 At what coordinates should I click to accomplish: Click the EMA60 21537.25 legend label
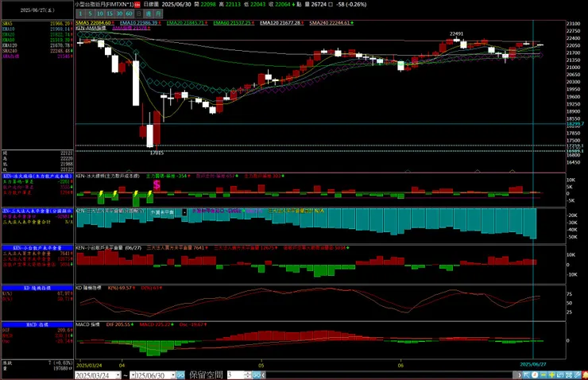pyautogui.click(x=234, y=23)
